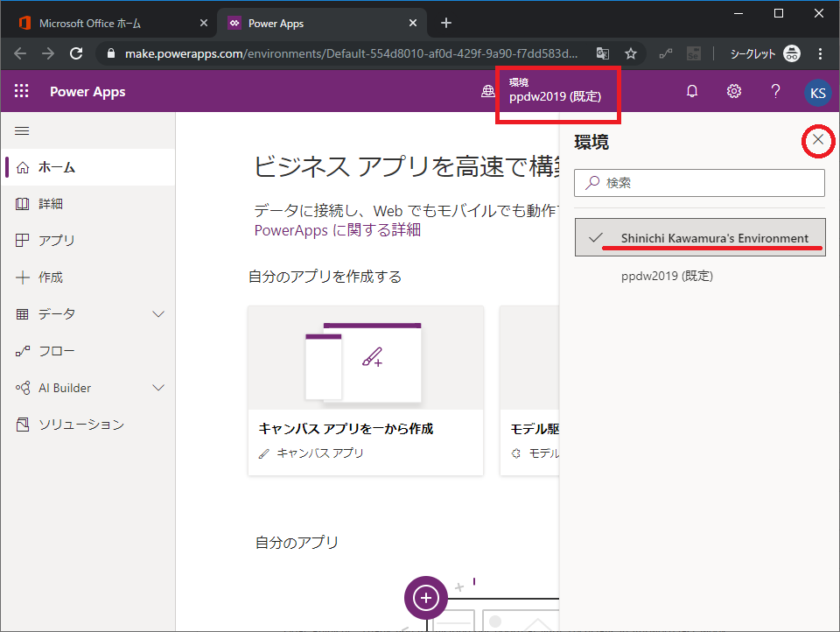Open 詳細 in the sidebar
Viewport: 840px width, 632px height.
[88, 204]
